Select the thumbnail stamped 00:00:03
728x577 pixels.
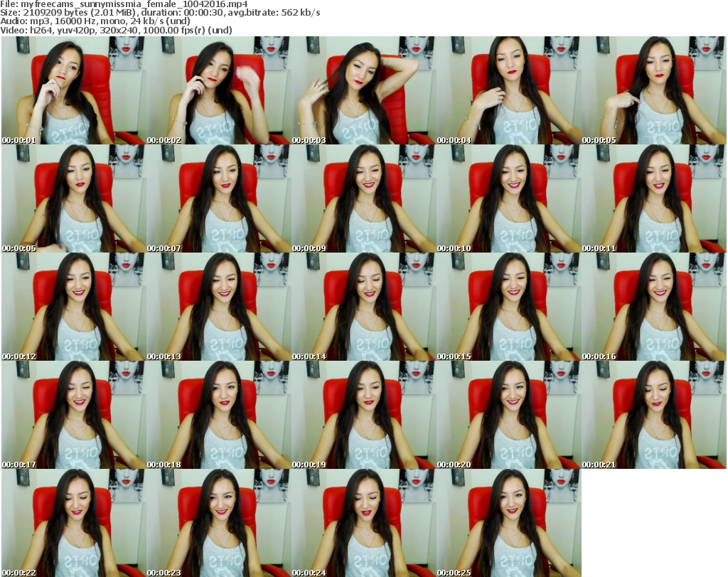click(363, 90)
